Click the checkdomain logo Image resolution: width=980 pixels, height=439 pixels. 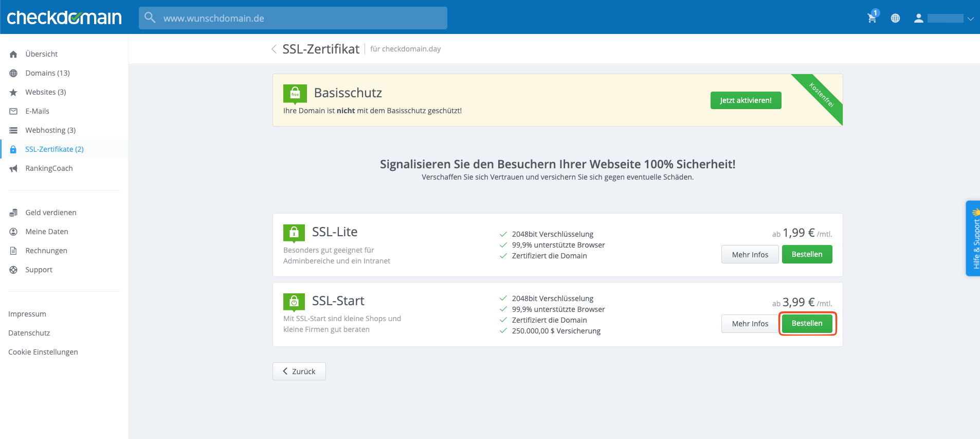[x=64, y=17]
